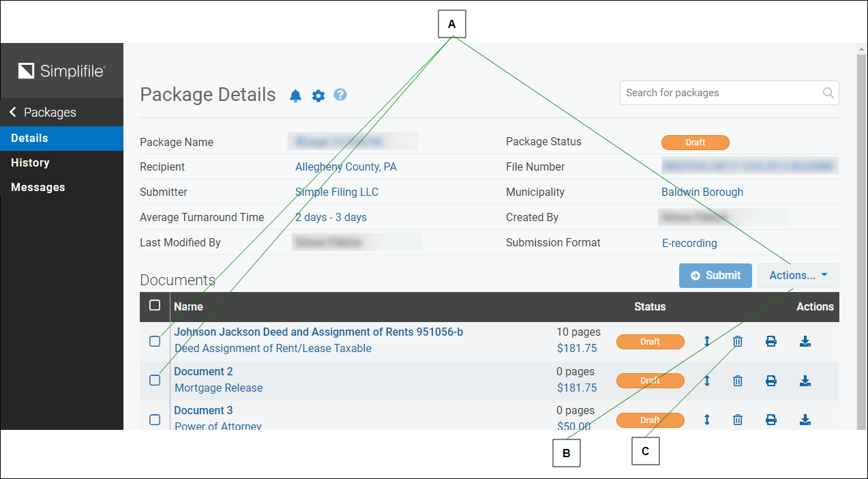Image resolution: width=868 pixels, height=479 pixels.
Task: Open the Document 3 name link
Action: pyautogui.click(x=203, y=410)
